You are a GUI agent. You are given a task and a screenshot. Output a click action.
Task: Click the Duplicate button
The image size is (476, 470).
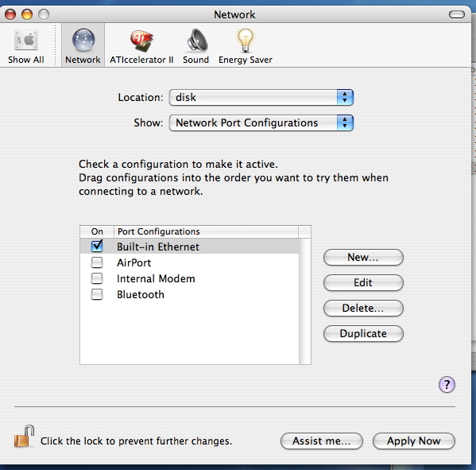tap(363, 333)
